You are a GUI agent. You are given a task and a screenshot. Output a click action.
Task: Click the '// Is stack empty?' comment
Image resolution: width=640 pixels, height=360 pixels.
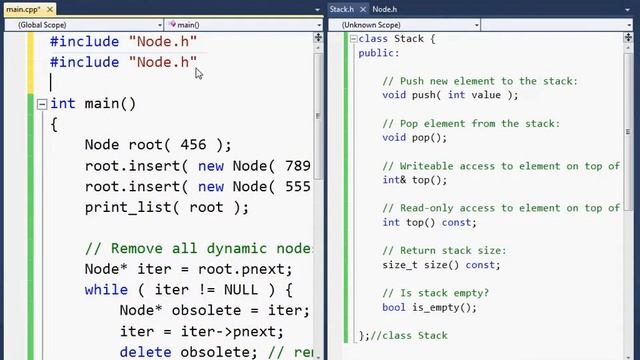click(435, 293)
